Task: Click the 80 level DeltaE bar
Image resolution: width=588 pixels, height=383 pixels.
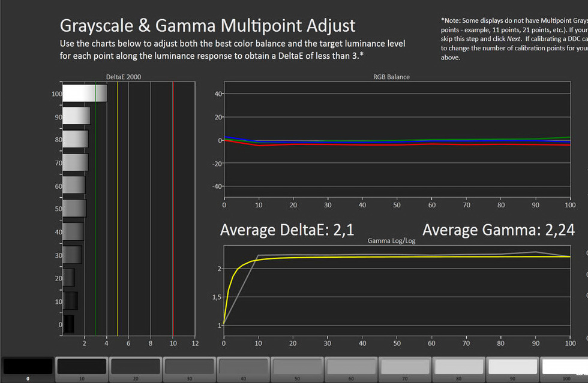Action: 76,139
